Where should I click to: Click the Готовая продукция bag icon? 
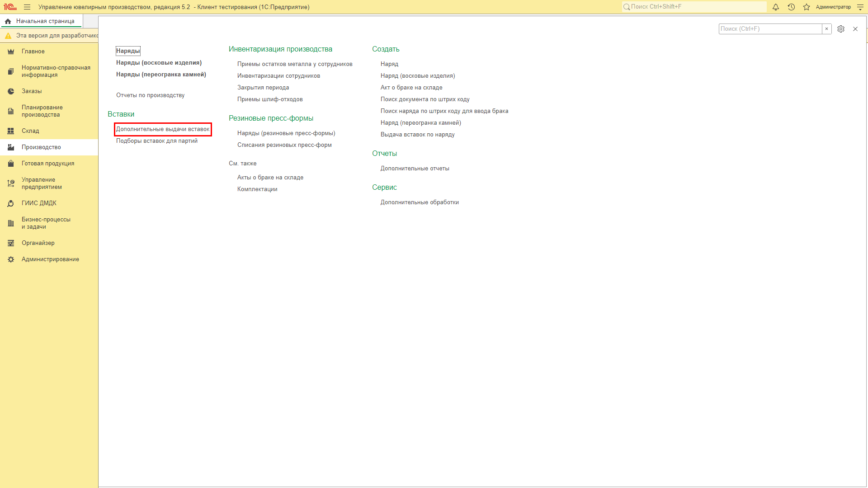(11, 164)
